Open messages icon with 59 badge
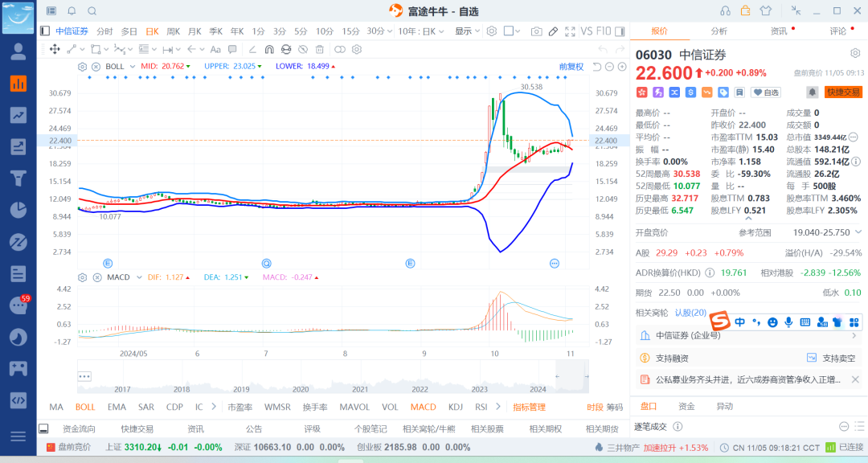 [x=18, y=305]
